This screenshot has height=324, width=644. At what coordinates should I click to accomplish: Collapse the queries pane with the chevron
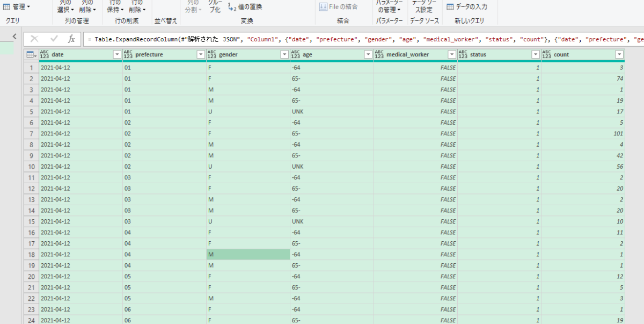click(x=14, y=37)
